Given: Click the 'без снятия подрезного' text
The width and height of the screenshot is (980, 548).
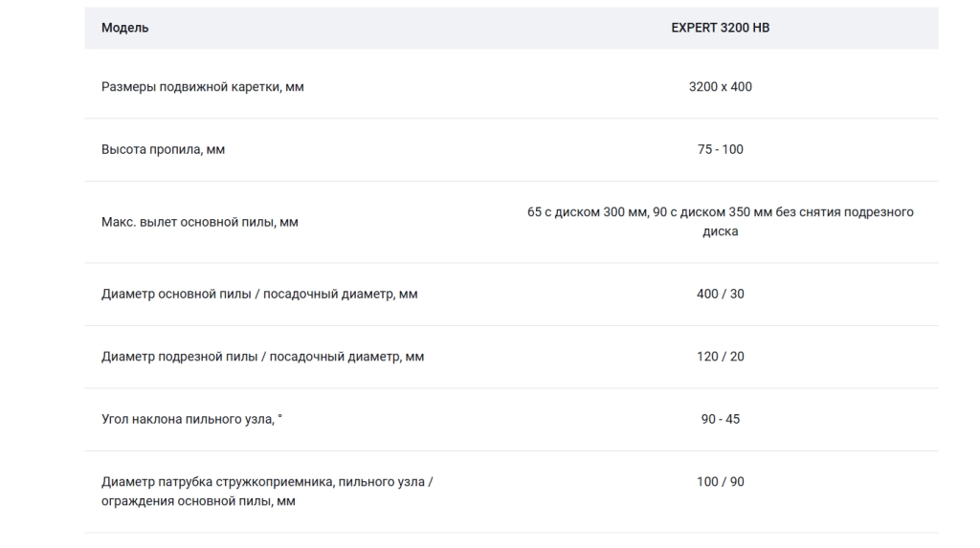Looking at the screenshot, I should coord(844,211).
